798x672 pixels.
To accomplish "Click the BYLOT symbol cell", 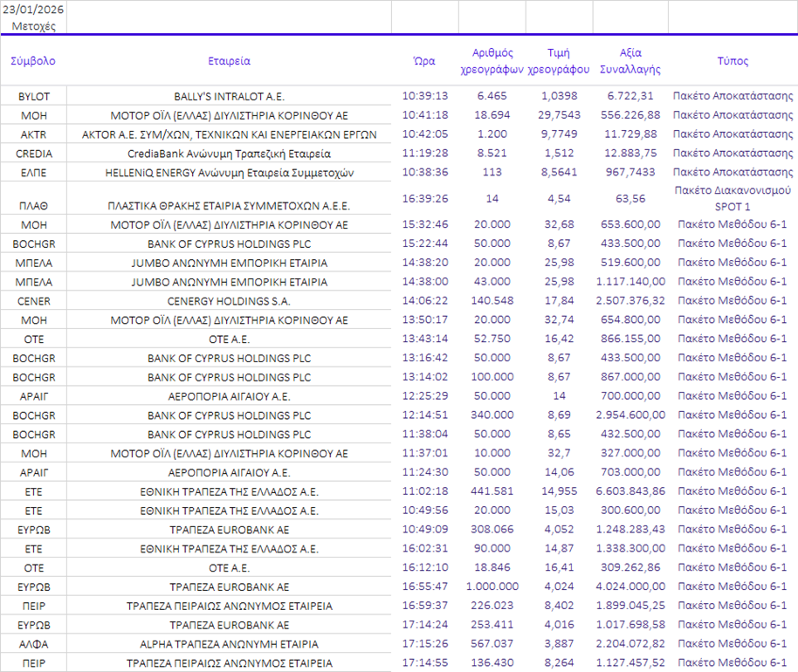I will point(33,96).
